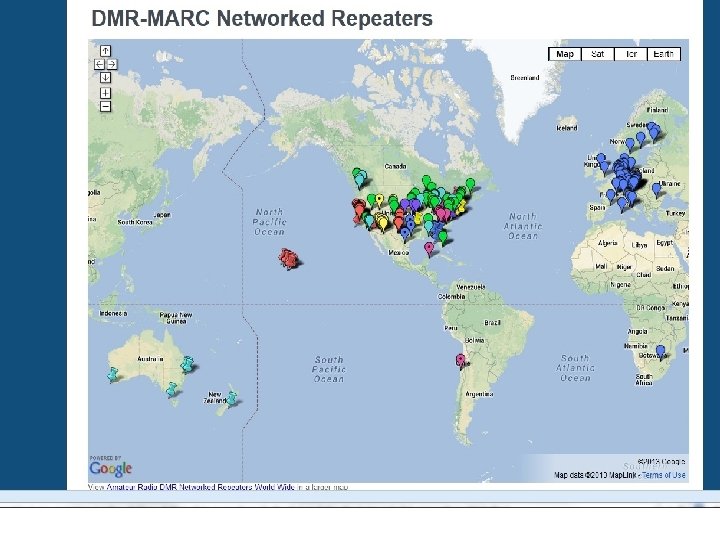
Task: Select the blue pin near Spain
Action: point(610,197)
